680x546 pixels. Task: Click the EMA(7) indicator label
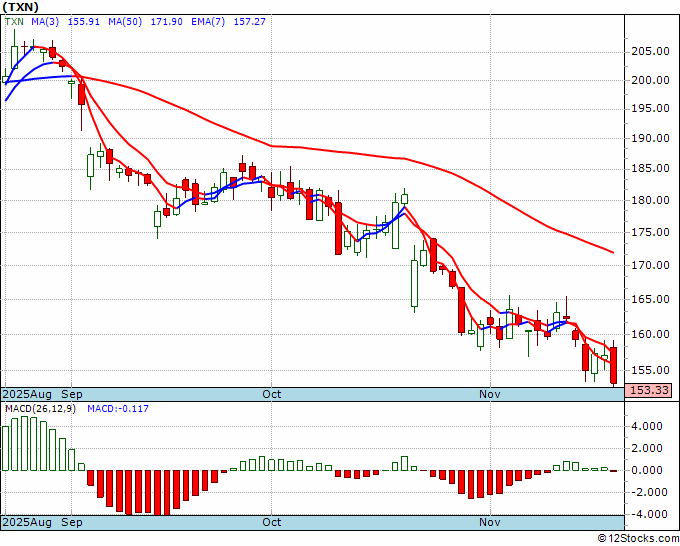(x=208, y=22)
